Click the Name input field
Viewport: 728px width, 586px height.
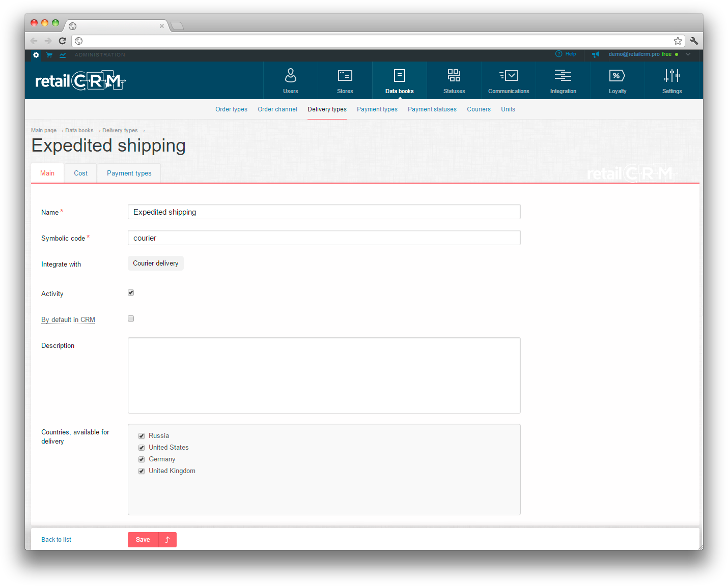coord(324,212)
